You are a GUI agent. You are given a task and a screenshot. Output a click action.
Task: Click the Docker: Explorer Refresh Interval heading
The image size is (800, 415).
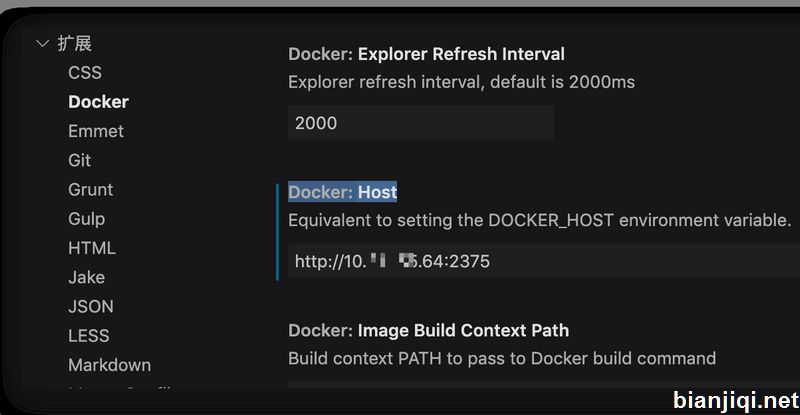point(427,54)
